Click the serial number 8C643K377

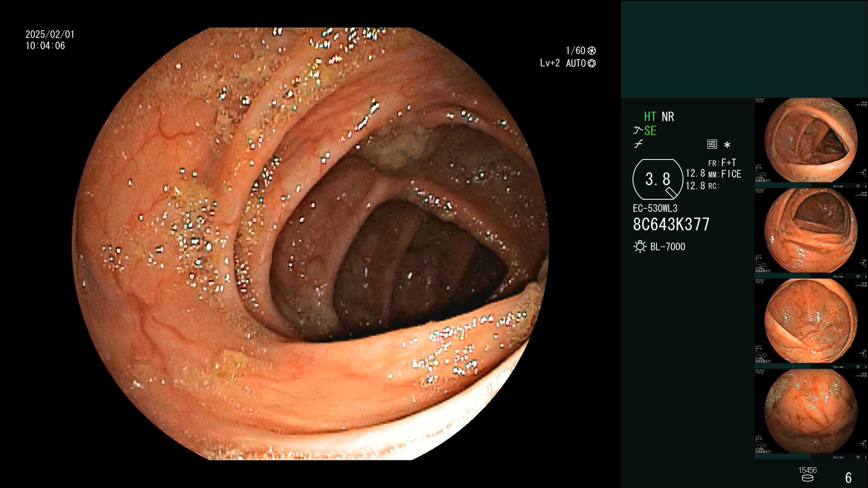[671, 224]
